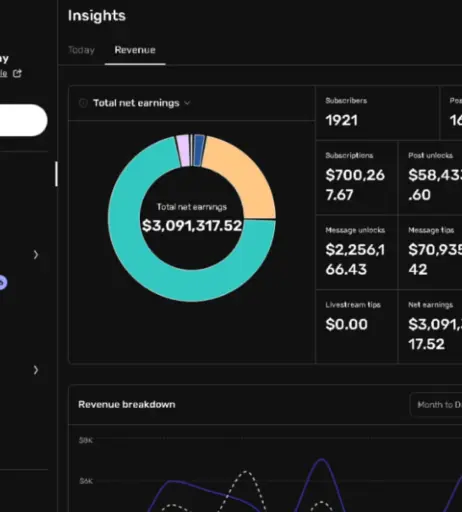The height and width of the screenshot is (512, 462).
Task: Click the Net earnings amount card
Action: click(431, 327)
